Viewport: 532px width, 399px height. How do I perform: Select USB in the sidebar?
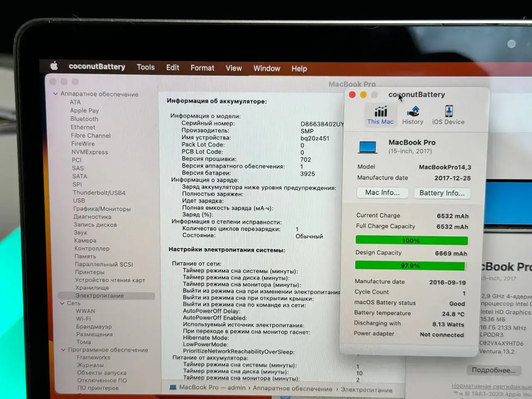click(79, 200)
